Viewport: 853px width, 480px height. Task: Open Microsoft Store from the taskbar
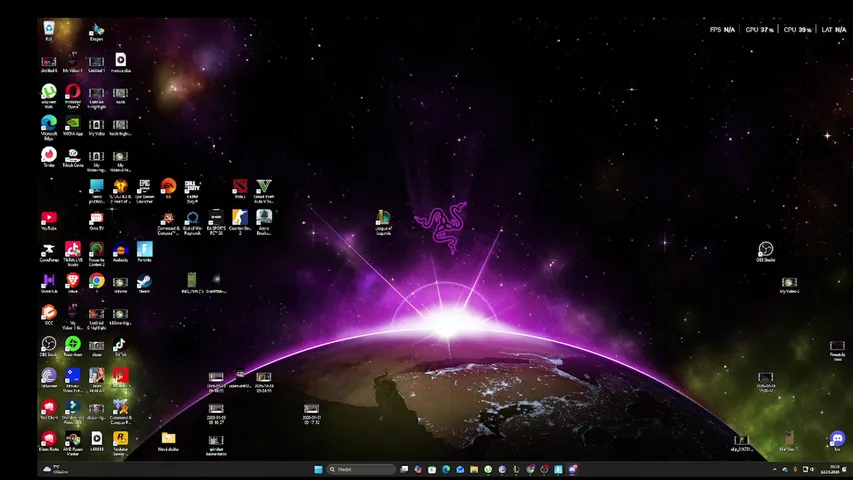[x=432, y=470]
